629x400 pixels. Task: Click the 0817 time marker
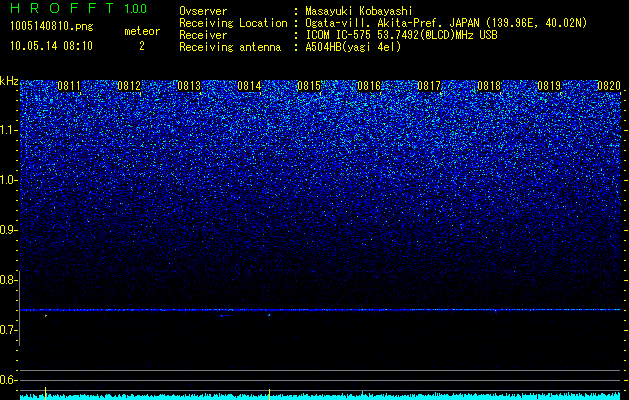(429, 86)
